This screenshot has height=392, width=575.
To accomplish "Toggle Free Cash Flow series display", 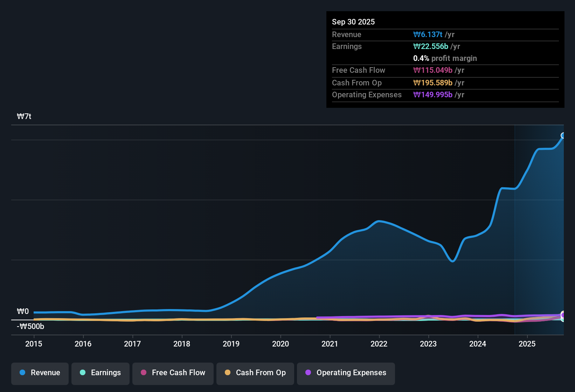I will 173,373.
